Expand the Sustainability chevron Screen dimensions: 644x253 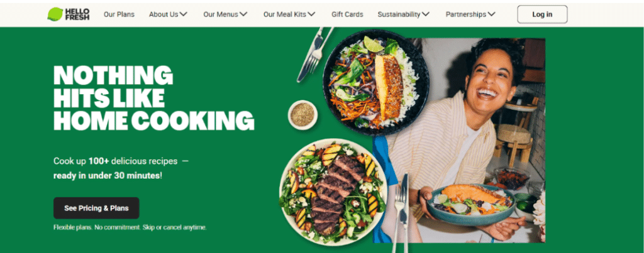[x=426, y=14]
